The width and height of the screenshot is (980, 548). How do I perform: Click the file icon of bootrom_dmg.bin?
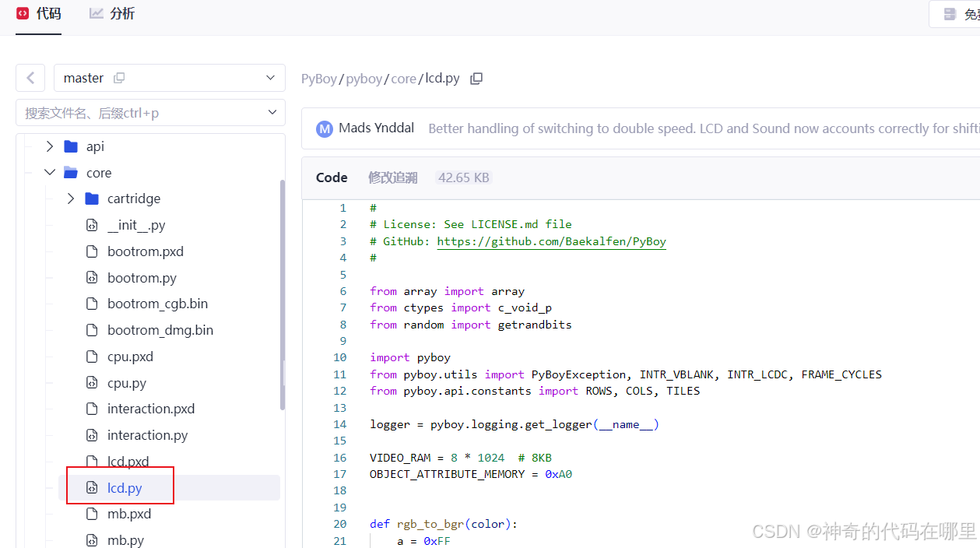tap(92, 330)
